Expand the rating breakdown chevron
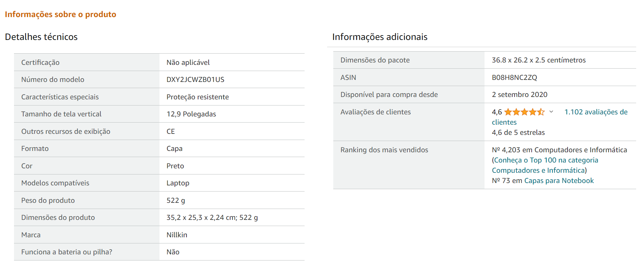 (x=551, y=112)
